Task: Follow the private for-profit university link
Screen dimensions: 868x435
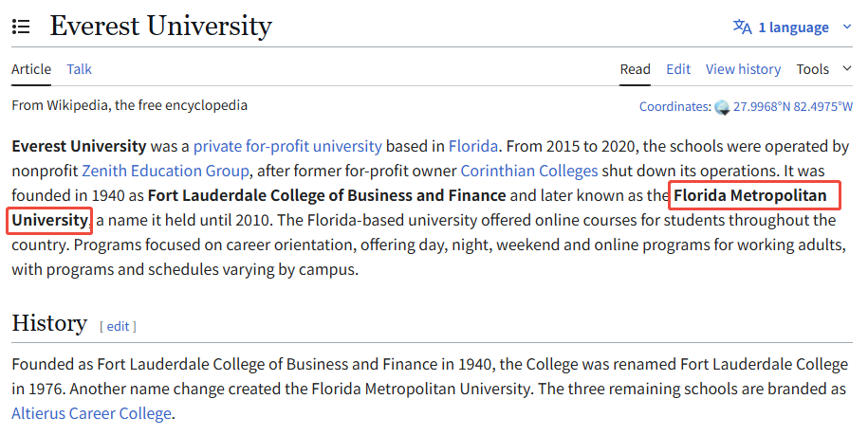Action: point(287,147)
